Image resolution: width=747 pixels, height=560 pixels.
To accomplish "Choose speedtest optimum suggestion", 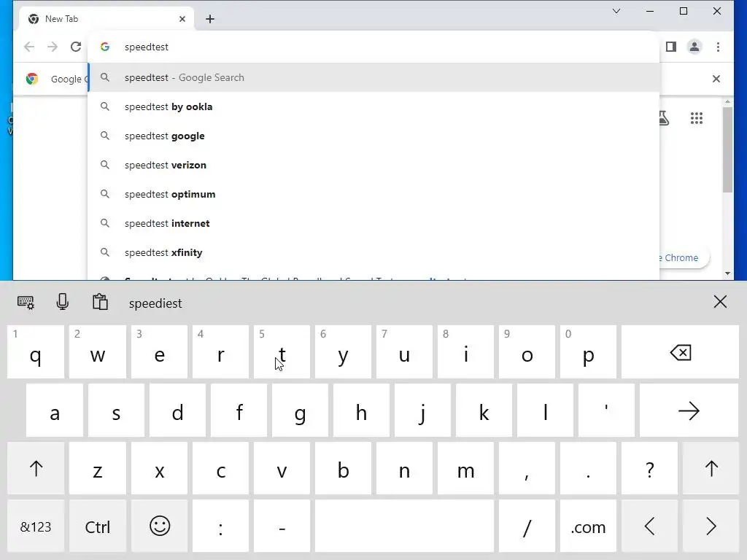I will click(x=373, y=194).
